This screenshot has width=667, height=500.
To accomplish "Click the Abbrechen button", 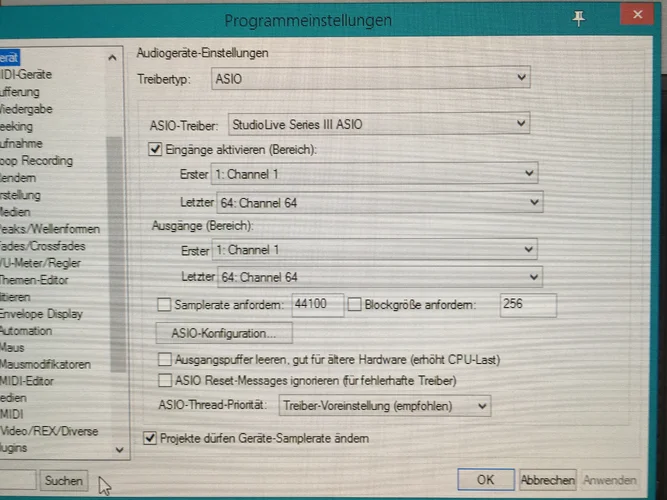I will coord(548,480).
